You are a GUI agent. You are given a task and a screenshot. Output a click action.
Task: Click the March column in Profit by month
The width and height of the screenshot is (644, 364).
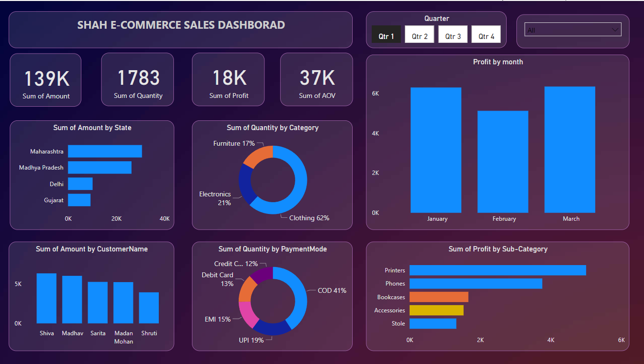click(x=570, y=151)
